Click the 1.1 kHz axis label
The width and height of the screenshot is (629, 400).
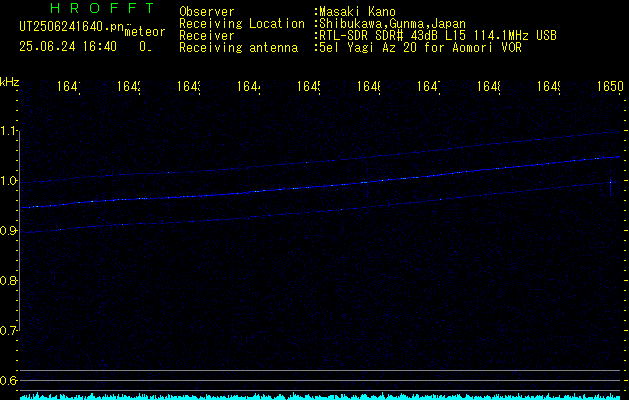click(x=10, y=131)
